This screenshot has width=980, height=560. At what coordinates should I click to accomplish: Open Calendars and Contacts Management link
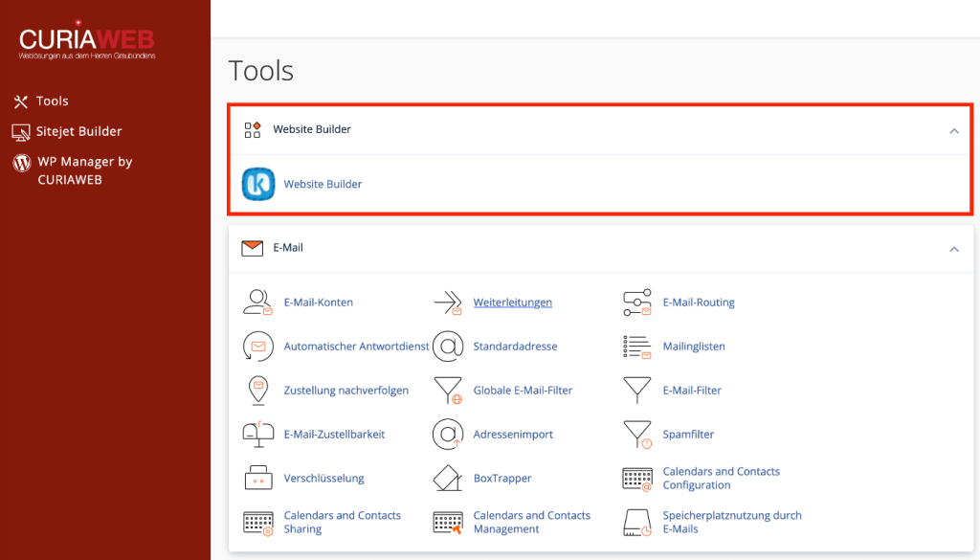531,522
